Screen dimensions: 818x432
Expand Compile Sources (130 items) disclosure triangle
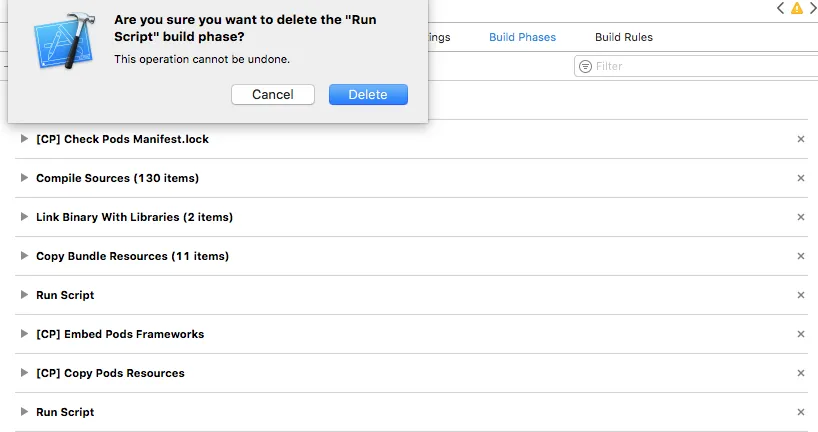point(25,178)
